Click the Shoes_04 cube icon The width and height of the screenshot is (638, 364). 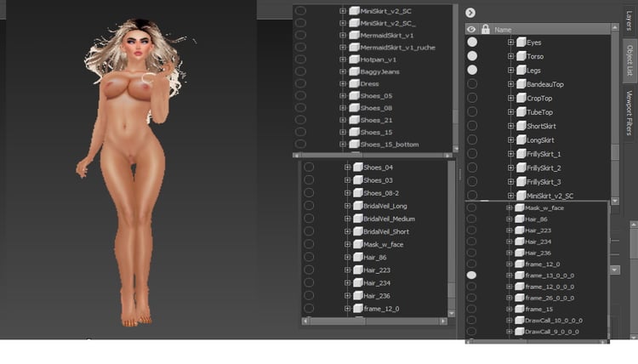(x=357, y=167)
